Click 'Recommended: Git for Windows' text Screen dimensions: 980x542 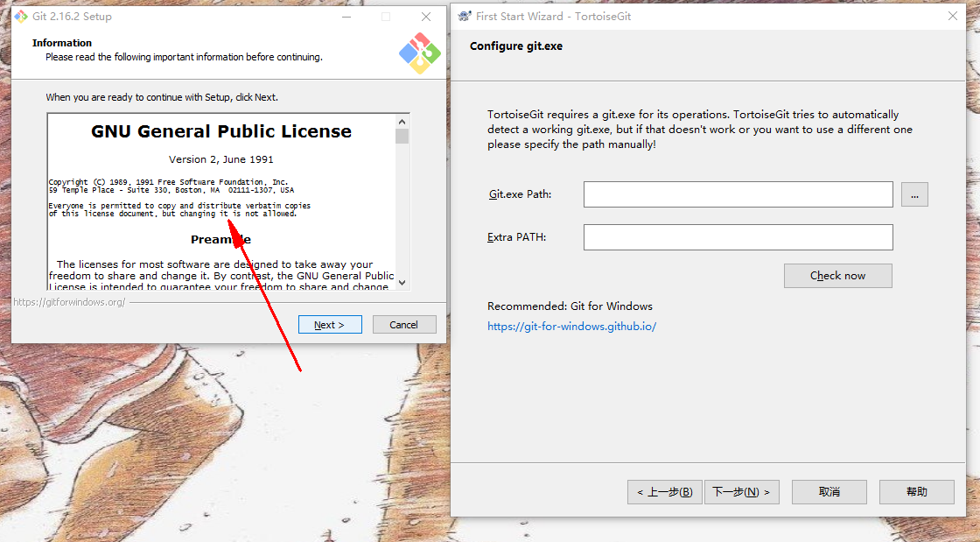click(570, 306)
